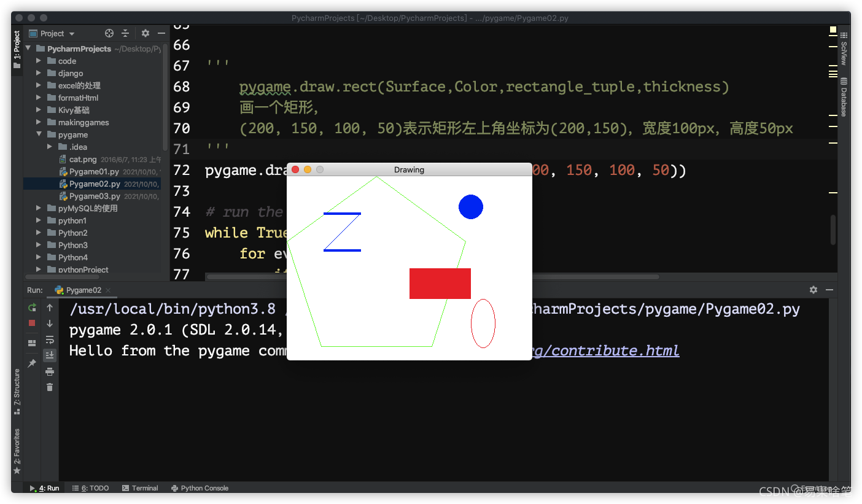Open the 6: TODO tool window

(x=90, y=488)
